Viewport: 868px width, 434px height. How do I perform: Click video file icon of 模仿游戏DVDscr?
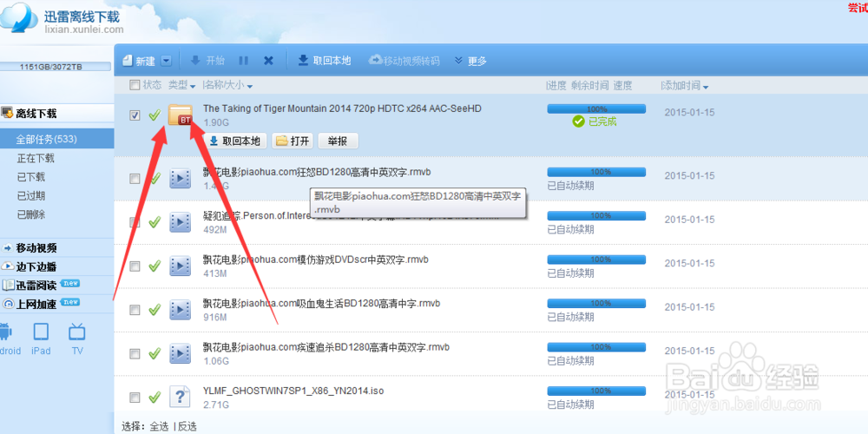point(180,266)
